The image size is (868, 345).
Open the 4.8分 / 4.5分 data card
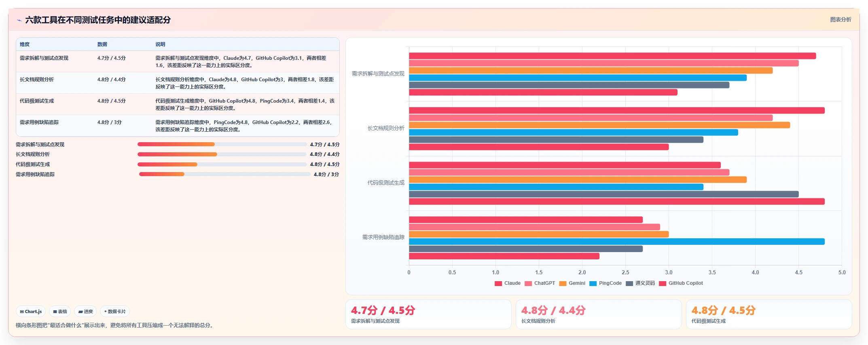(x=769, y=314)
